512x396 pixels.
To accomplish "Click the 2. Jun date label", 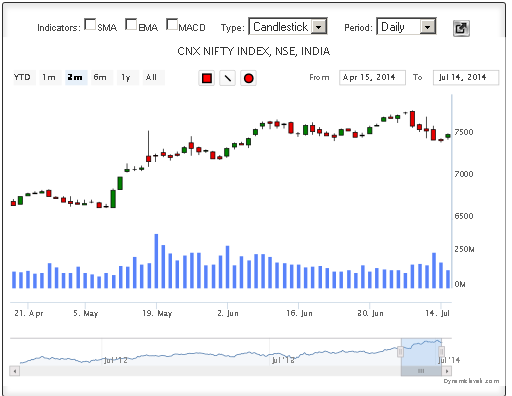I will pyautogui.click(x=228, y=313).
